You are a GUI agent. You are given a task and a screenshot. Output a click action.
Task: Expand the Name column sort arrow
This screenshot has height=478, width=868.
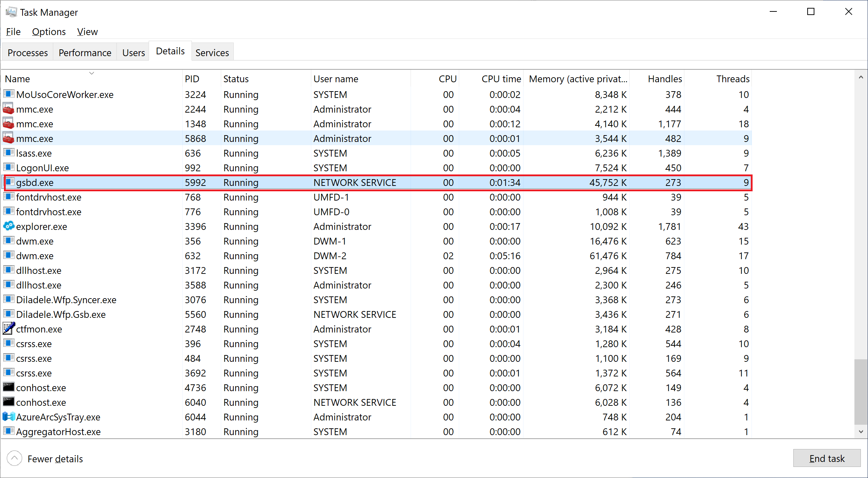(91, 73)
